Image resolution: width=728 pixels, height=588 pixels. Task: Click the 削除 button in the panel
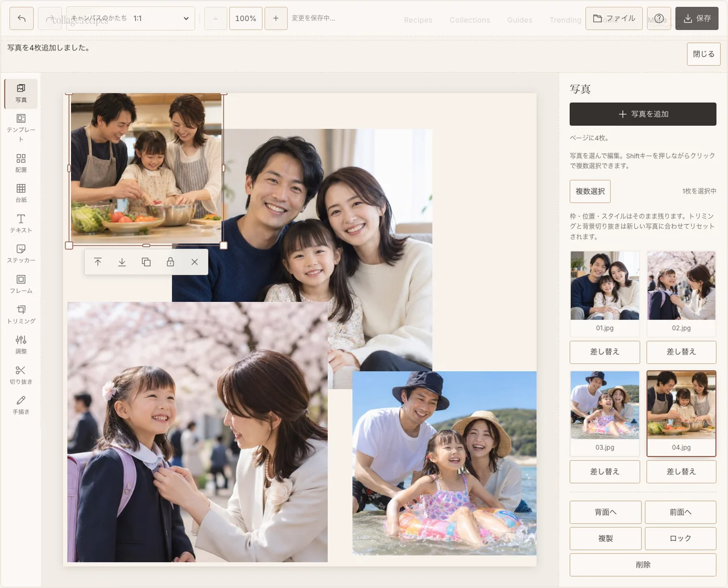643,565
